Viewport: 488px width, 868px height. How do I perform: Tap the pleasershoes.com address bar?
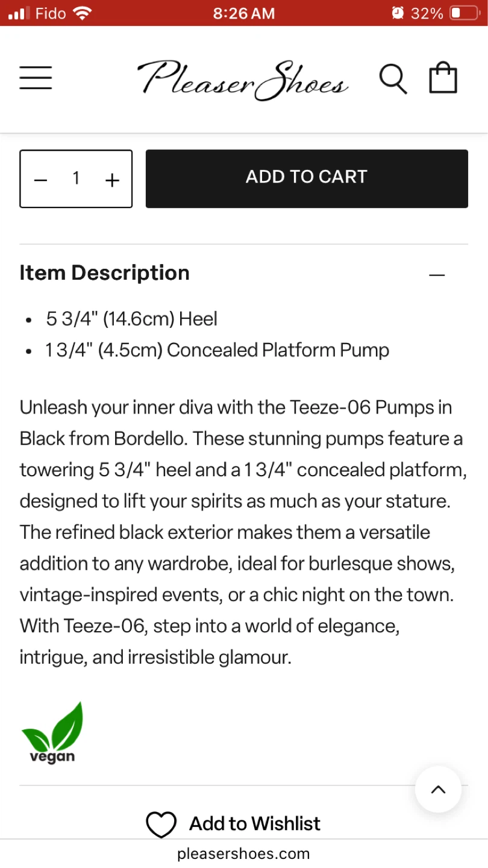coord(243,854)
